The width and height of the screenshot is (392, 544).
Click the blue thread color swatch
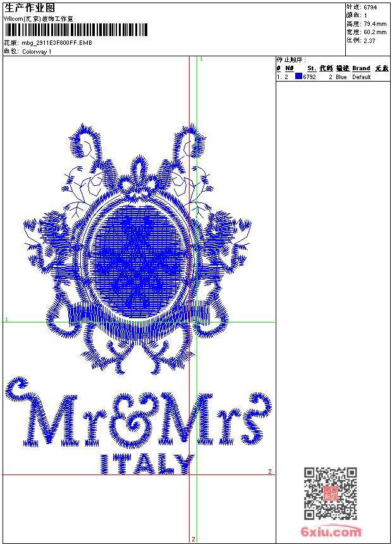tap(298, 77)
